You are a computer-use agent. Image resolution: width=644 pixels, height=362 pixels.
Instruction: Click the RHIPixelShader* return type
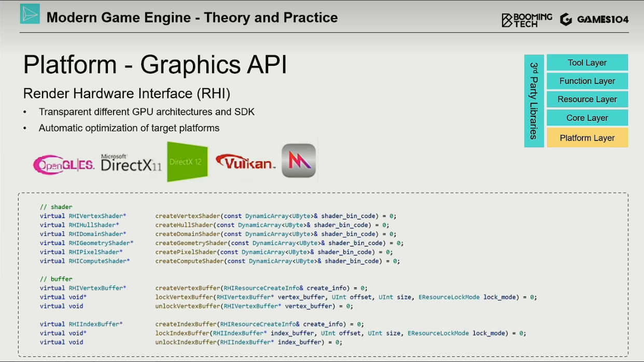pyautogui.click(x=95, y=252)
